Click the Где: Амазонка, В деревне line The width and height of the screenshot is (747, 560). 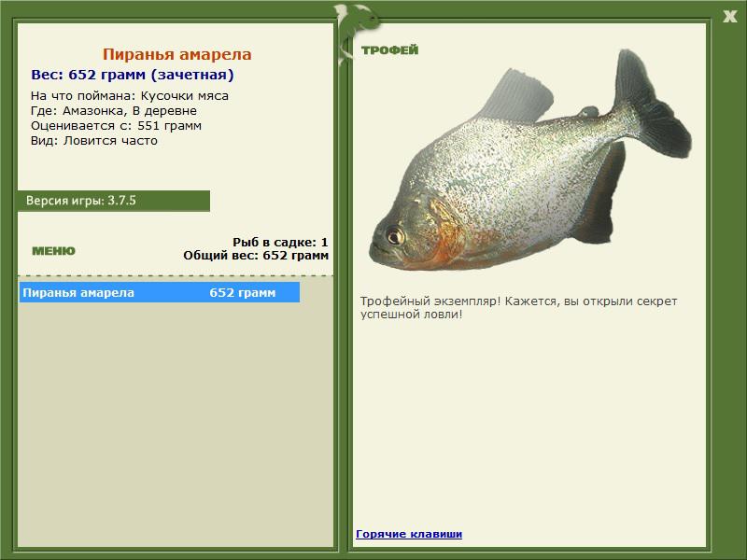tap(114, 111)
